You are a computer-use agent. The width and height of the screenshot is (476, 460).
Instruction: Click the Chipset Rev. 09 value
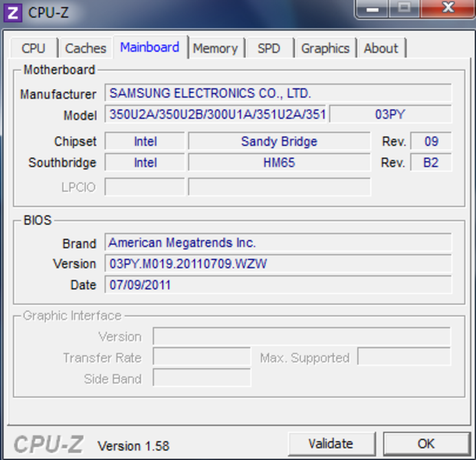431,141
